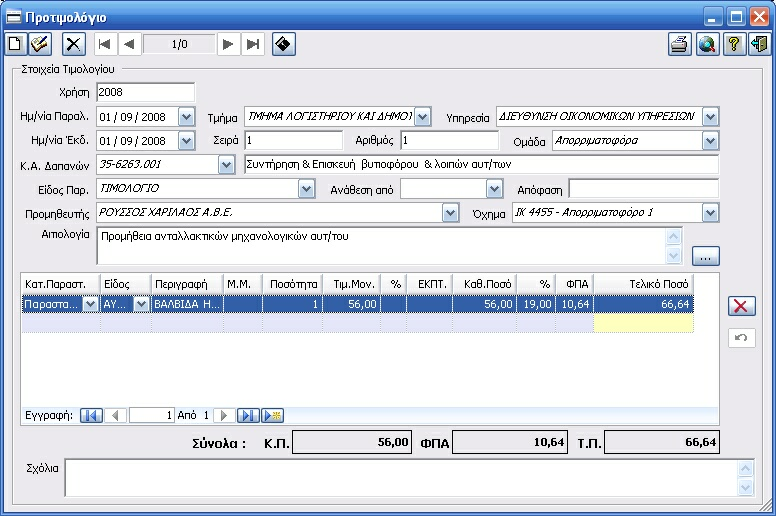Click record counter field showing 1/0
Image resolution: width=776 pixels, height=516 pixels.
tap(180, 45)
